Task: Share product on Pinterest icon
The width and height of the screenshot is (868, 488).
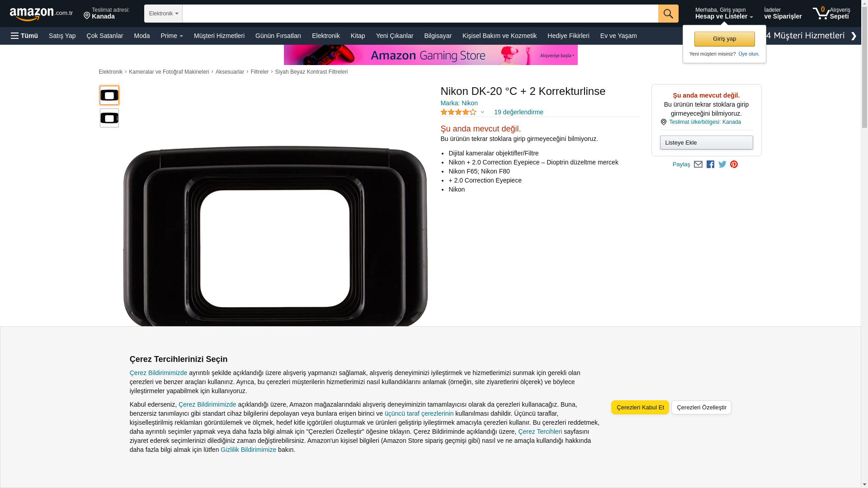Action: point(734,164)
